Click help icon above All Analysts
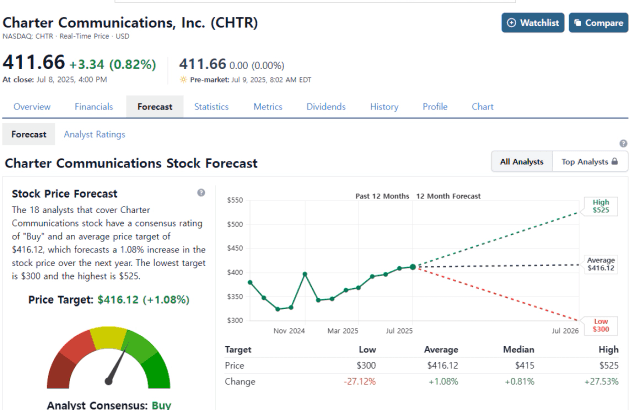This screenshot has width=640, height=410. point(623,144)
